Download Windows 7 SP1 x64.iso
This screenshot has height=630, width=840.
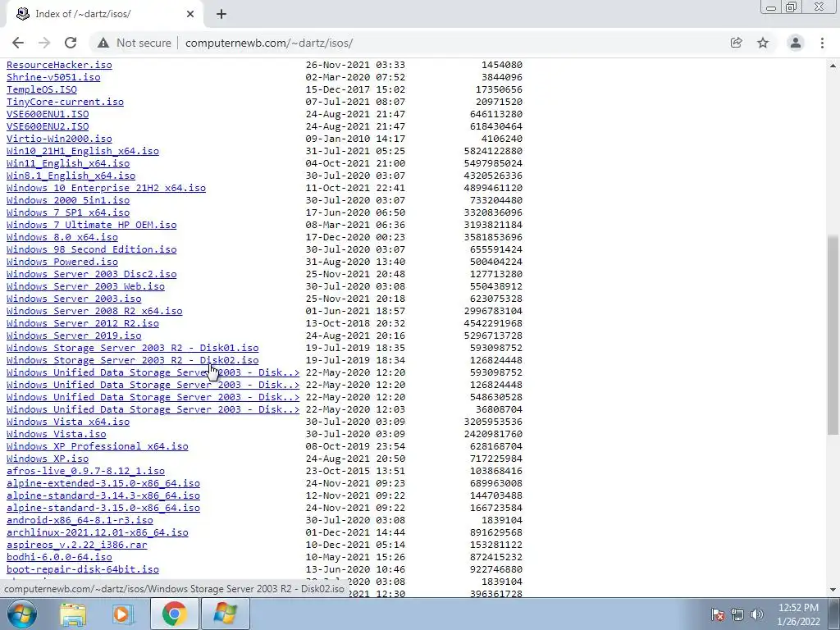(x=67, y=212)
